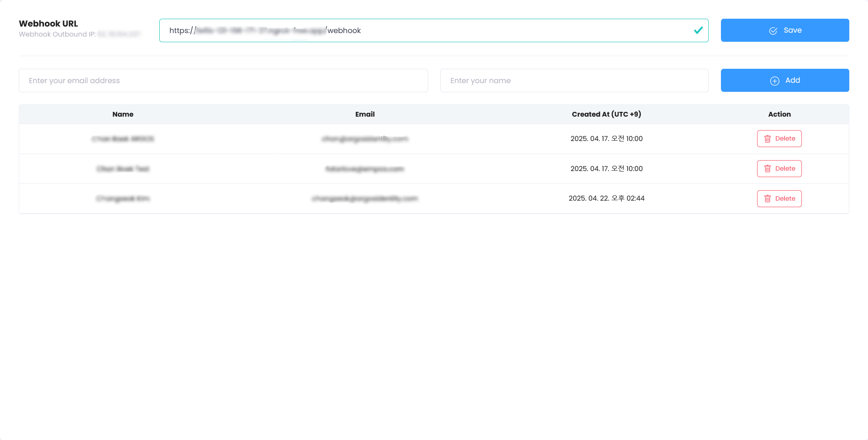The width and height of the screenshot is (868, 440).
Task: Click the green checkmark in the Webhook URL field
Action: pyautogui.click(x=698, y=30)
